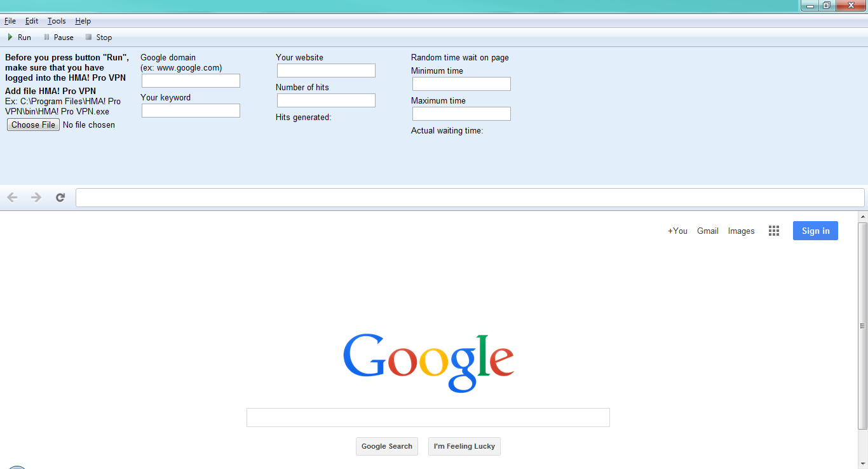Click the browser forward arrow

tap(36, 198)
